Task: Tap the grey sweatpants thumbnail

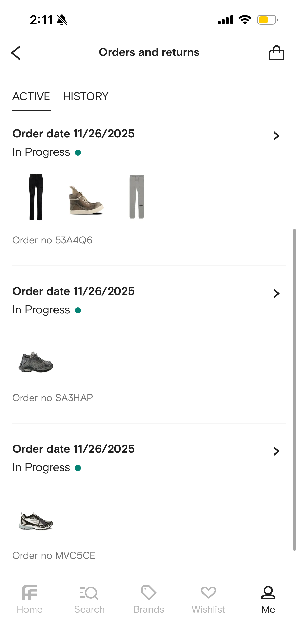Action: (x=137, y=197)
